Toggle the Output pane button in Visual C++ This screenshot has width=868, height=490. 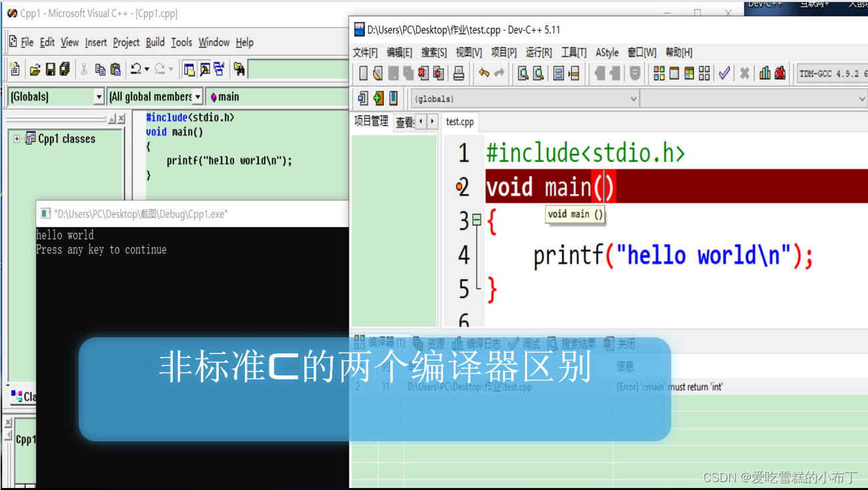point(205,69)
